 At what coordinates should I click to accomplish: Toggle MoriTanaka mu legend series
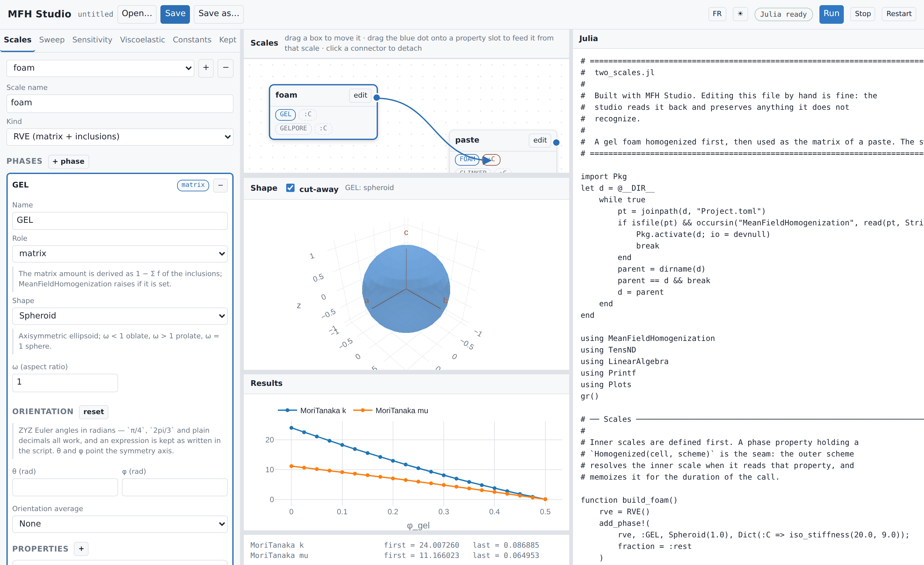pos(390,411)
